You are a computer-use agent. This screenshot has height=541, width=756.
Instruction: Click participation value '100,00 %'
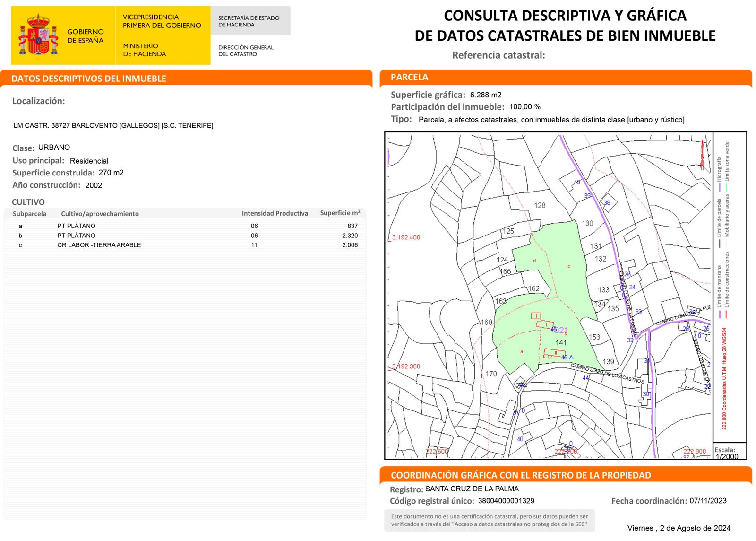click(x=525, y=107)
